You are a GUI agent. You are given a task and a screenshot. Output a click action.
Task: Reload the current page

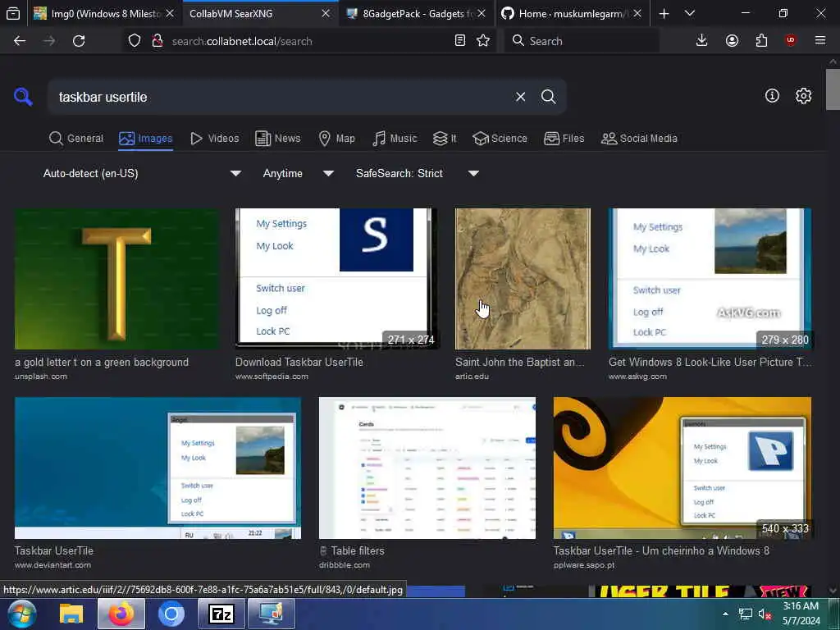[x=79, y=41]
